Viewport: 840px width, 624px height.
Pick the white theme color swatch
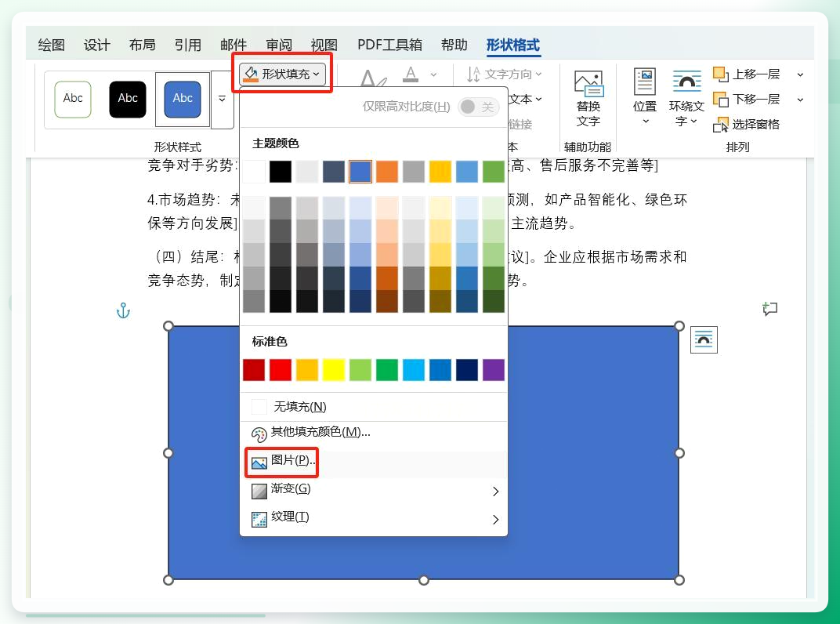click(254, 172)
